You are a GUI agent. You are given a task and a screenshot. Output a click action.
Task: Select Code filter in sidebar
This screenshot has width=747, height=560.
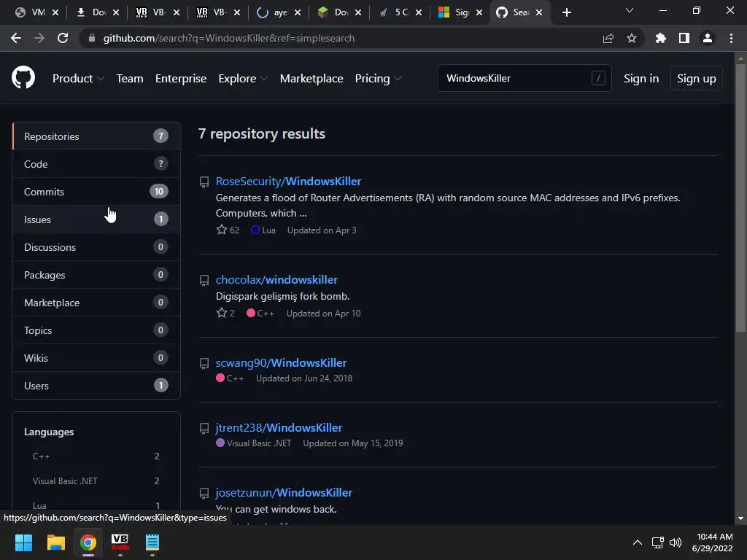tap(96, 164)
